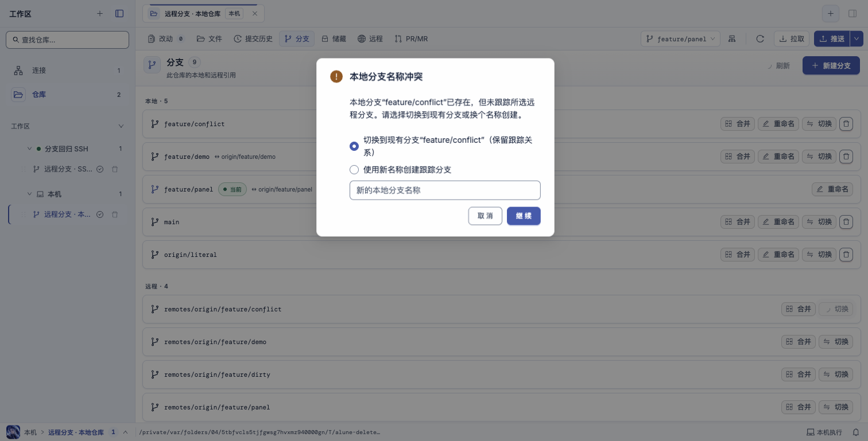
Task: Open the 远程 remotes tab
Action: pyautogui.click(x=370, y=39)
